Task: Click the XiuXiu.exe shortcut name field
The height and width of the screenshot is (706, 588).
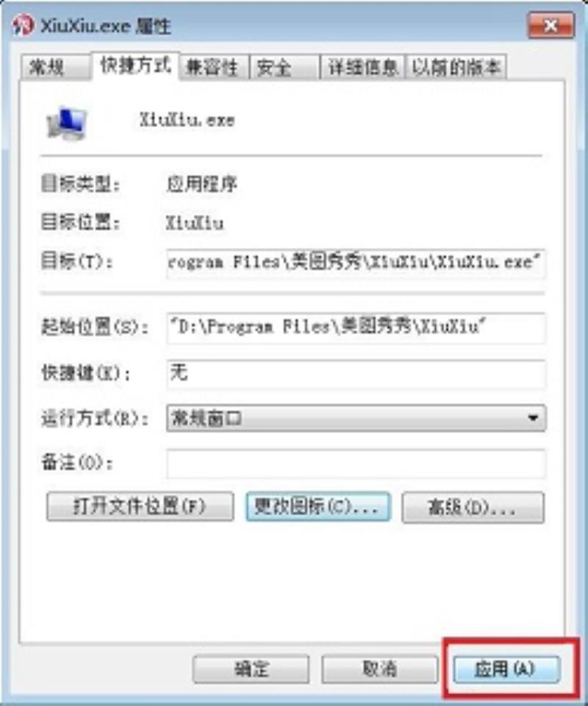Action: [187, 120]
